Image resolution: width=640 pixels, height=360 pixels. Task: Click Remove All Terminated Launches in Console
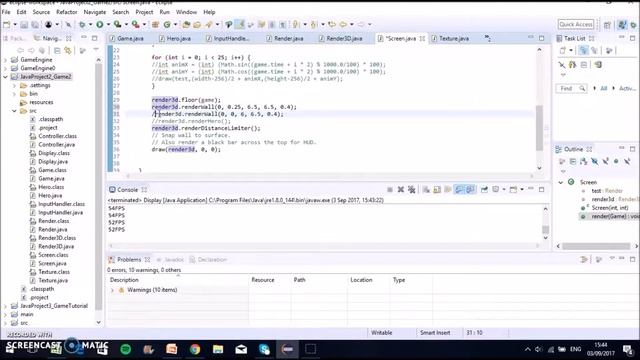coord(412,189)
